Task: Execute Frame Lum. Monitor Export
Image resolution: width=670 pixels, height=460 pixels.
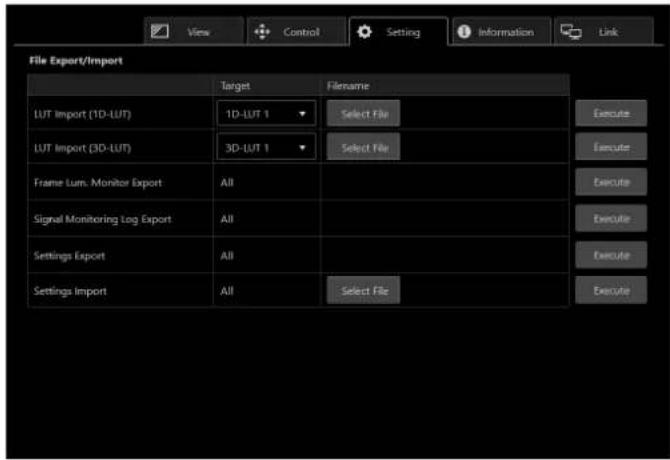Action: pos(611,182)
